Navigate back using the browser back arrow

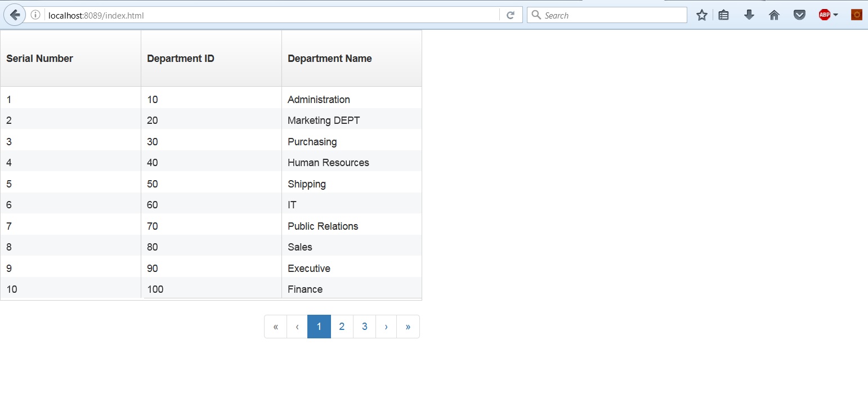[15, 15]
